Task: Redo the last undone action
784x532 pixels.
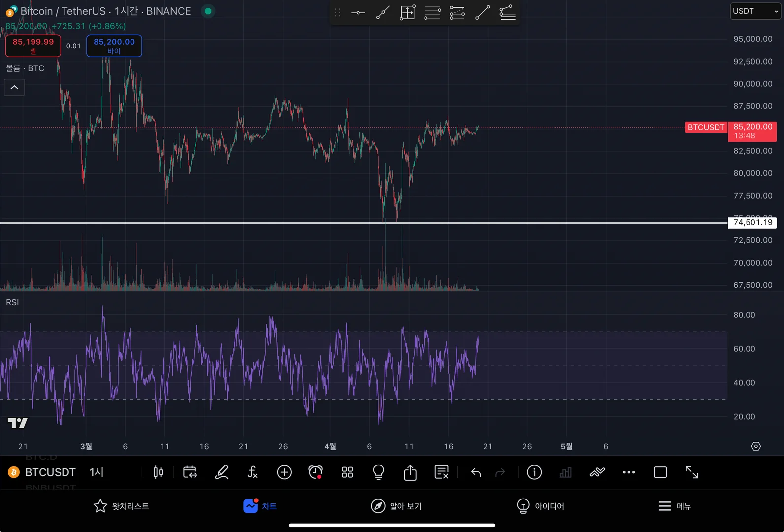Action: 500,473
